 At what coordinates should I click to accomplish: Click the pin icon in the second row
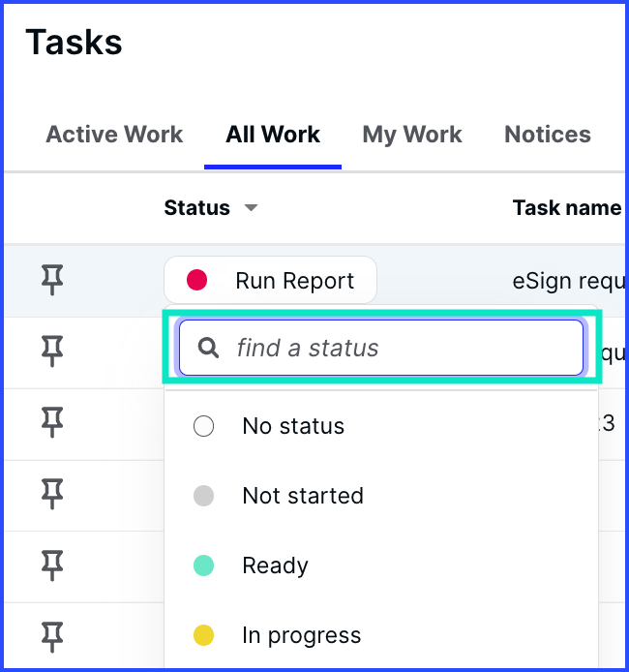click(52, 351)
